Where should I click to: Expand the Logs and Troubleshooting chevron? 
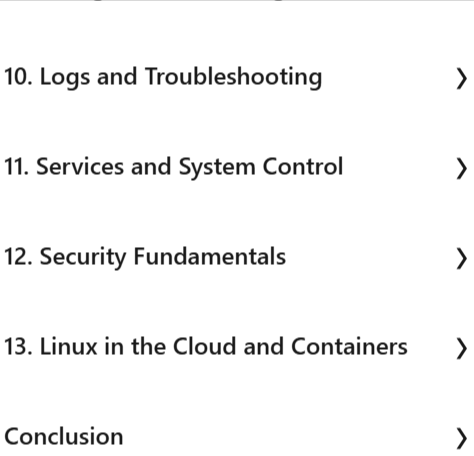tap(461, 79)
